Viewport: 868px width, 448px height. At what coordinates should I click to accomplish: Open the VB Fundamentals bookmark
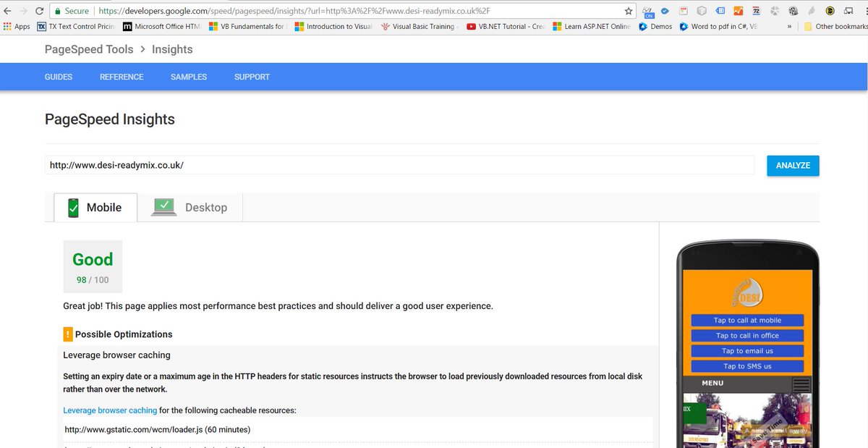(x=247, y=27)
